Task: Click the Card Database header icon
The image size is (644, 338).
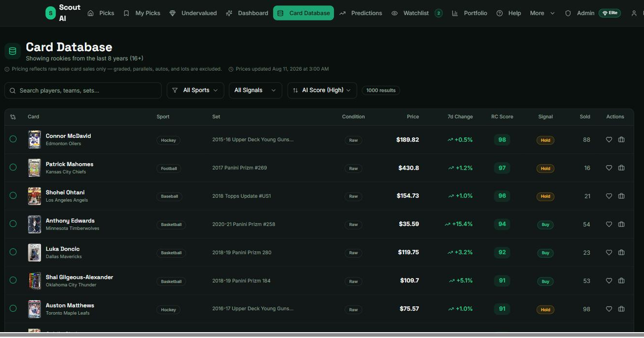Action: coord(13,51)
